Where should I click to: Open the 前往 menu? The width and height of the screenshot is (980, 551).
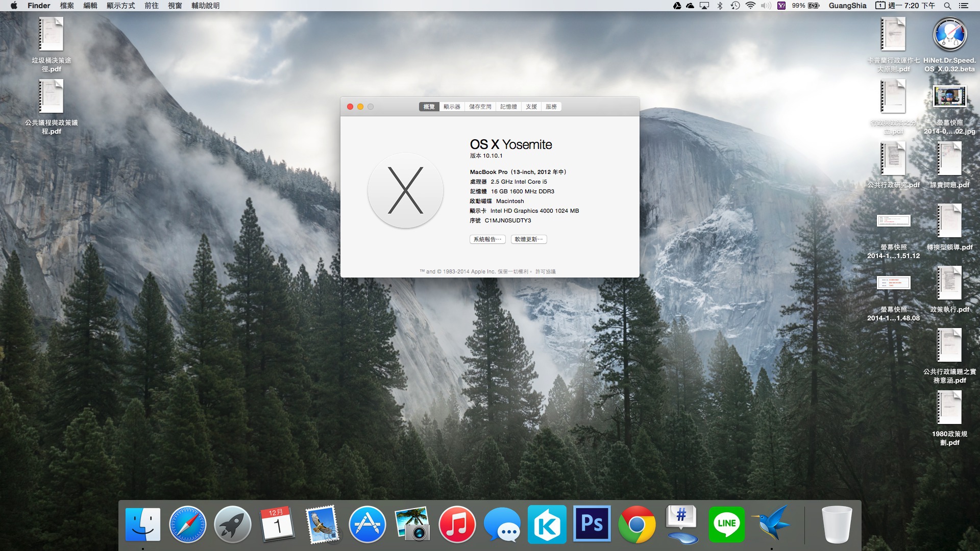(152, 6)
